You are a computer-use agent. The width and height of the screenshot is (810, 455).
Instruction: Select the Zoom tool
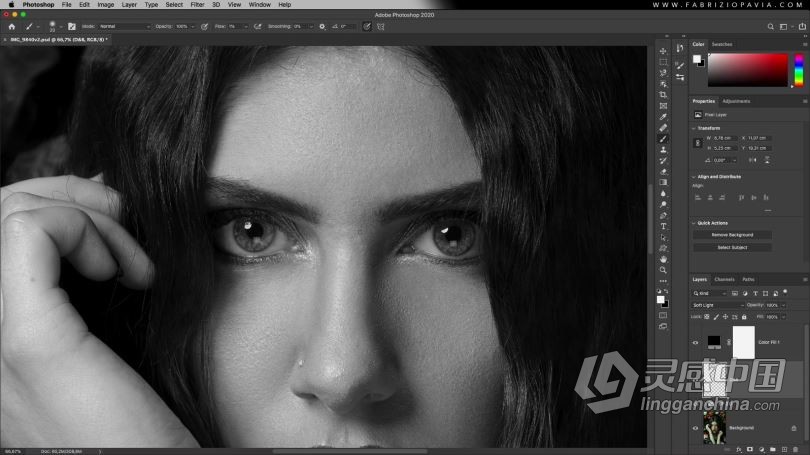(x=663, y=270)
